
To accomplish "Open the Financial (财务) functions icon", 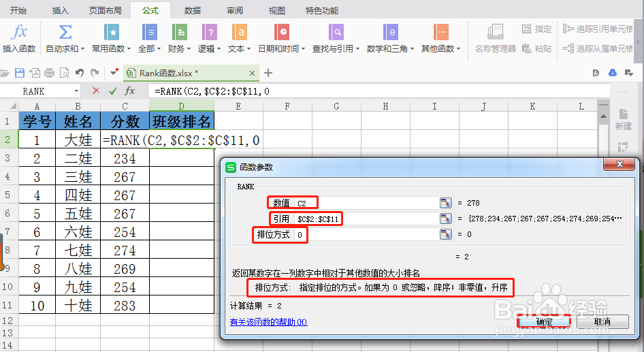I will pyautogui.click(x=180, y=32).
